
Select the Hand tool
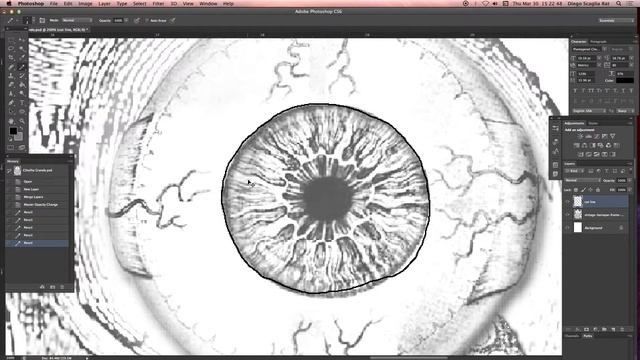11,121
